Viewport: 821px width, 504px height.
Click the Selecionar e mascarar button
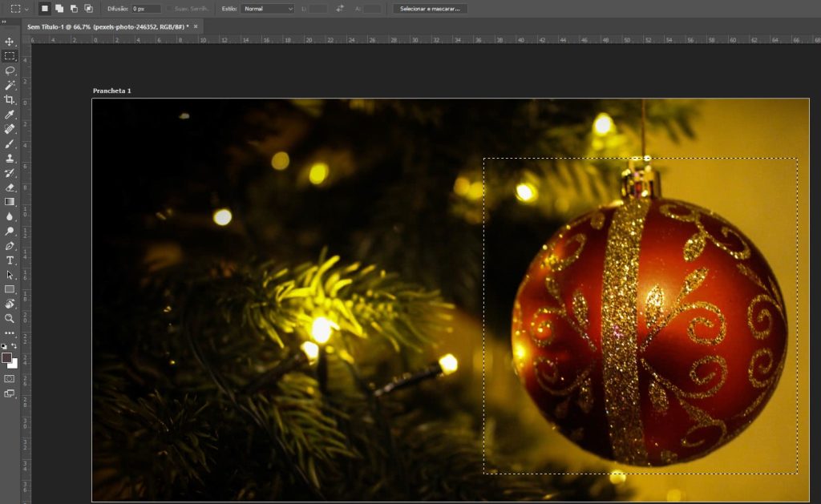tap(430, 8)
